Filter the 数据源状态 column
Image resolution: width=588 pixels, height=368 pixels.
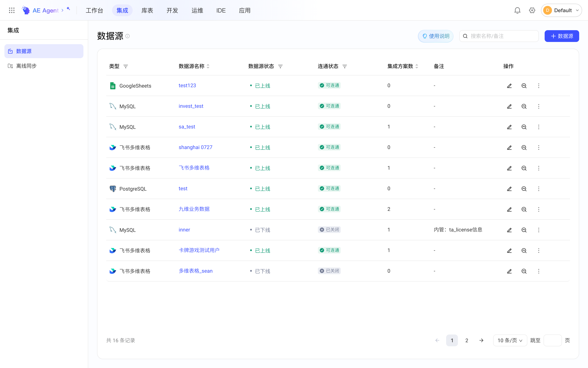(x=280, y=66)
